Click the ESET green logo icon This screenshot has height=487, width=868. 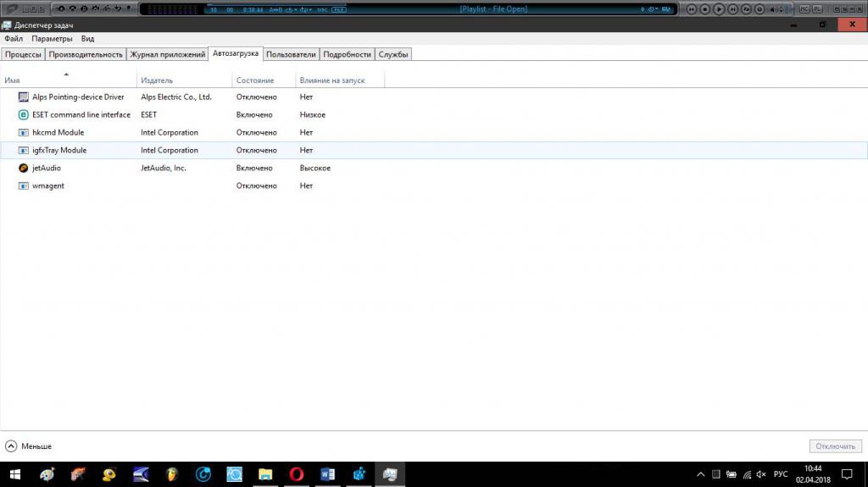(x=23, y=114)
